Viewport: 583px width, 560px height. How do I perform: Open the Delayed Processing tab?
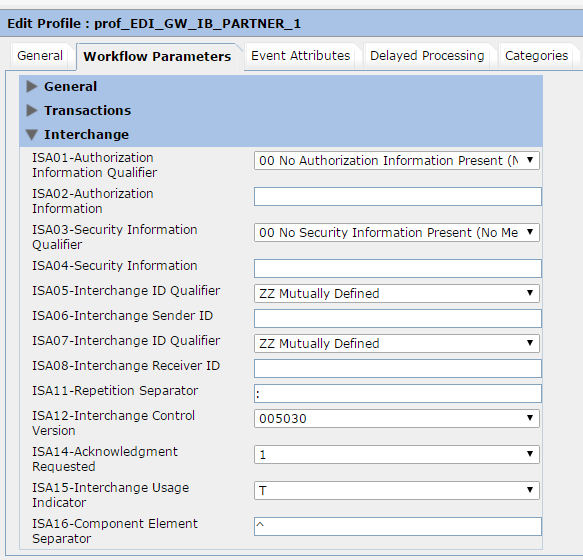[427, 56]
